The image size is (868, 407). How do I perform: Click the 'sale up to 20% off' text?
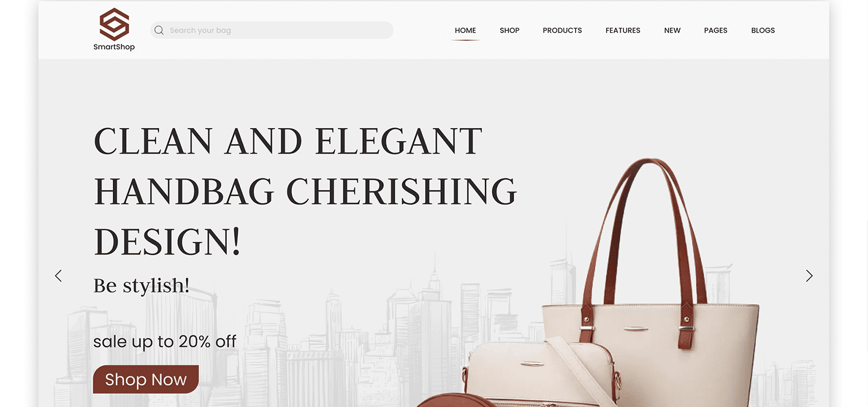coord(165,341)
